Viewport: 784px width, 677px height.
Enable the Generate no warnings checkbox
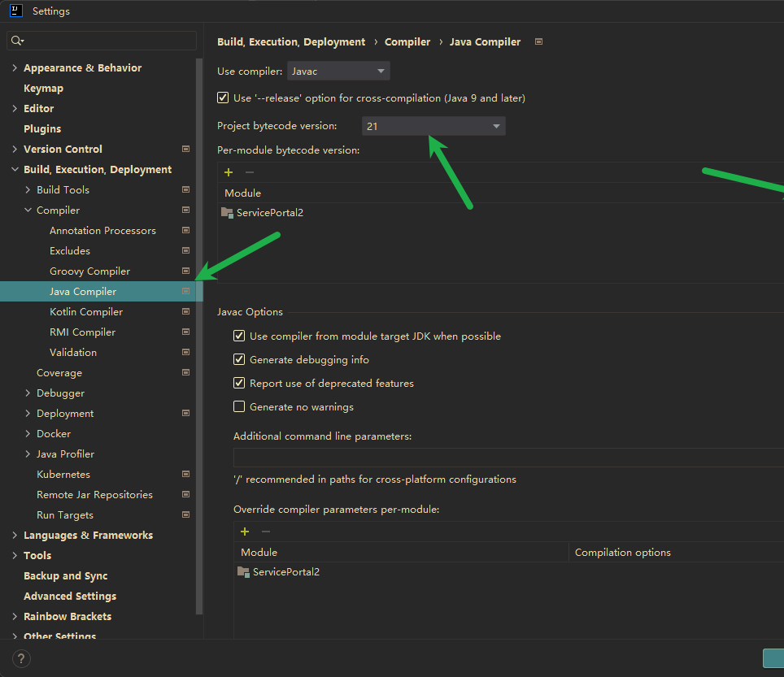point(238,406)
